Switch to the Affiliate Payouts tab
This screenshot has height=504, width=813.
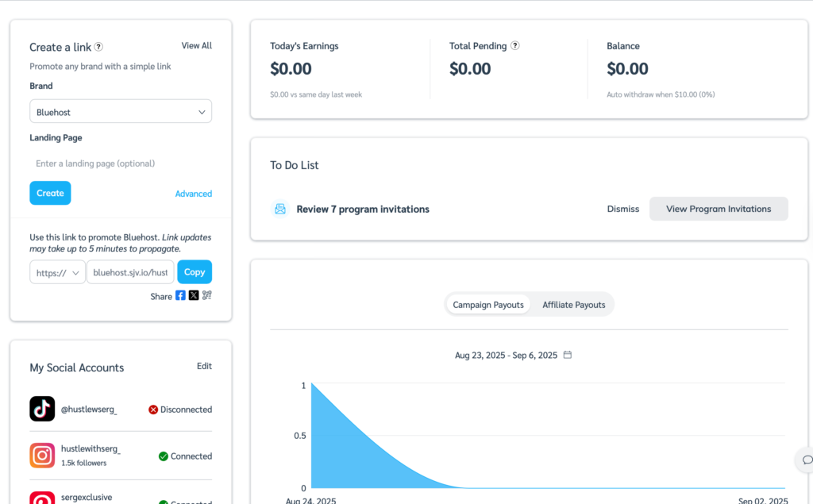(x=573, y=304)
